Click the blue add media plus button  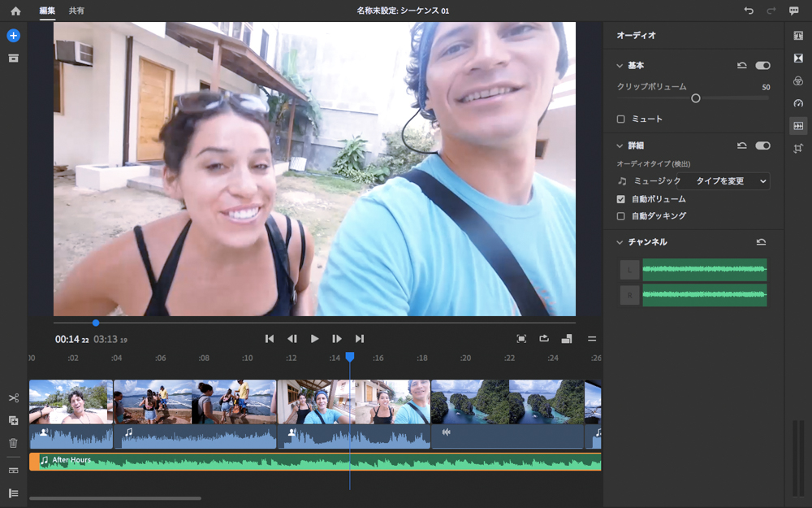click(x=13, y=36)
